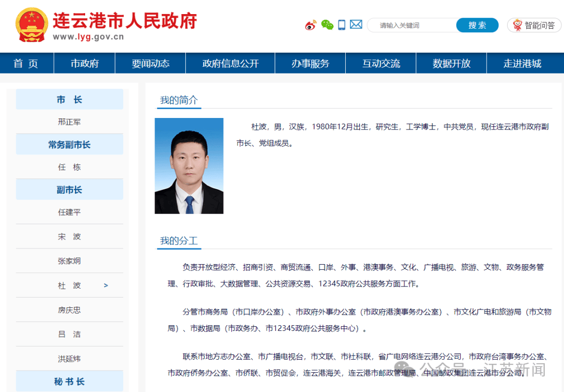The height and width of the screenshot is (392, 564).
Task: Focus the 请输入关键词 search field
Action: 412,25
